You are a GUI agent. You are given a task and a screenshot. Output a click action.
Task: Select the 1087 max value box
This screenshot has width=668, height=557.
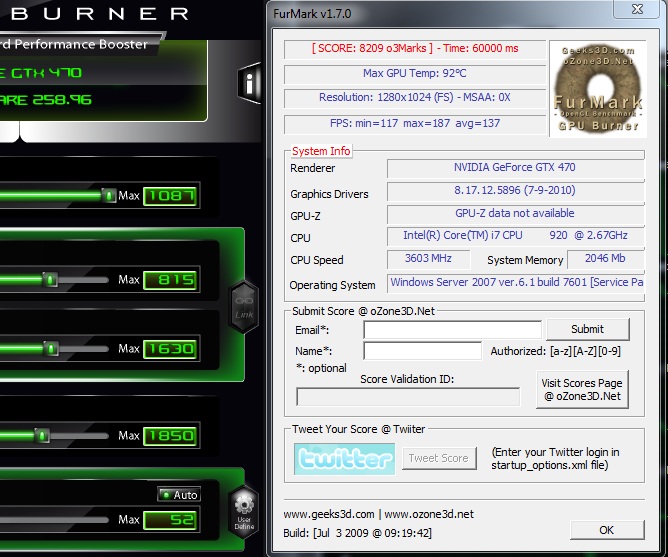tap(170, 196)
